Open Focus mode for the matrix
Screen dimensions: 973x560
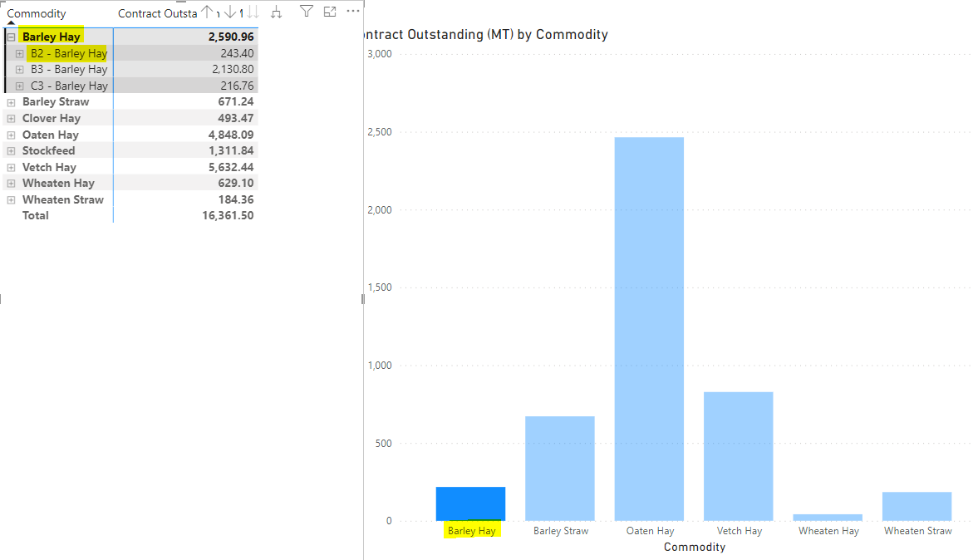[x=330, y=11]
